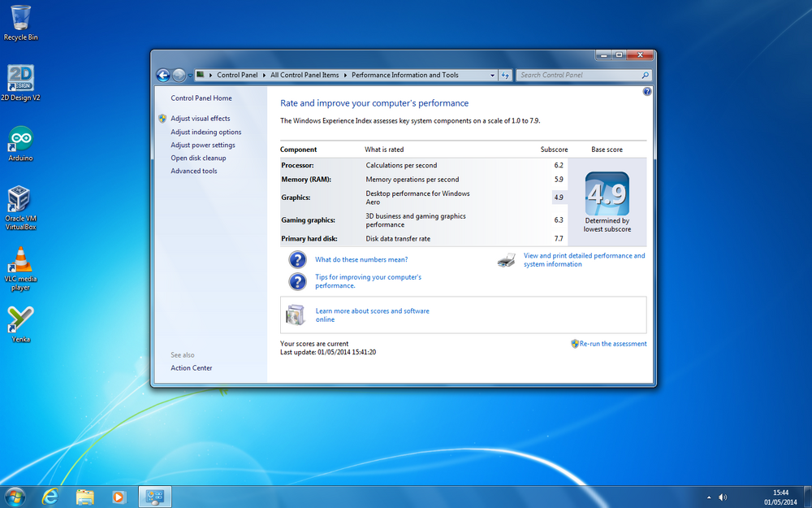
Task: Select the Processor subscore 6.2
Action: click(x=559, y=165)
